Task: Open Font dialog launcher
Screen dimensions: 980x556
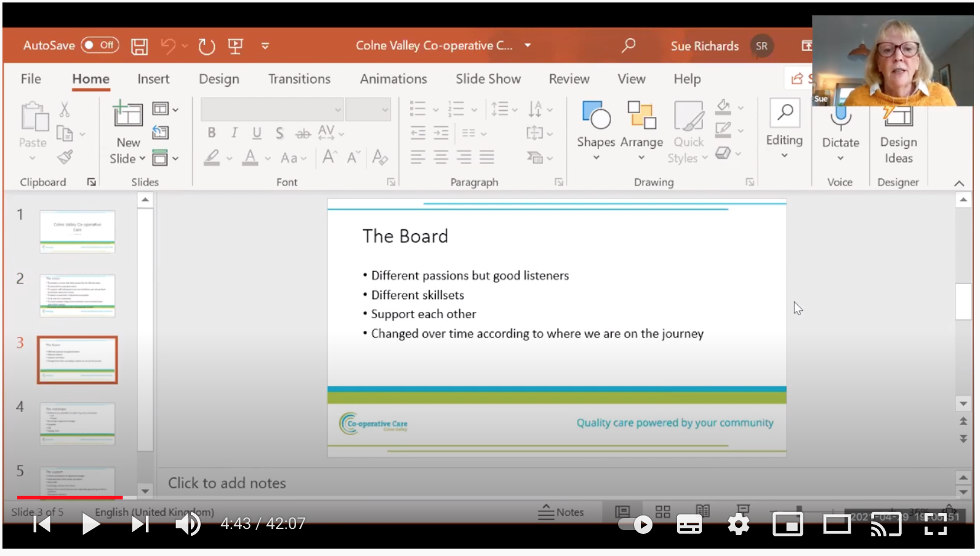Action: 391,182
